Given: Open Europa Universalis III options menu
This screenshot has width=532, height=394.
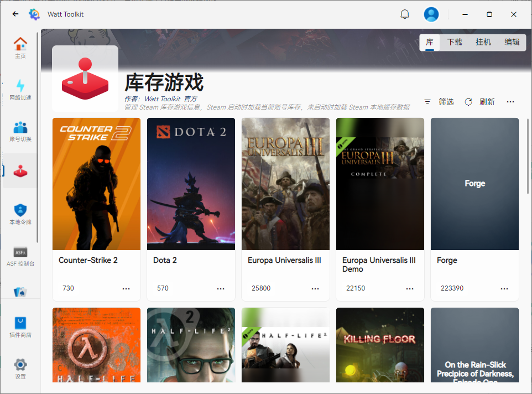Looking at the screenshot, I should point(315,288).
